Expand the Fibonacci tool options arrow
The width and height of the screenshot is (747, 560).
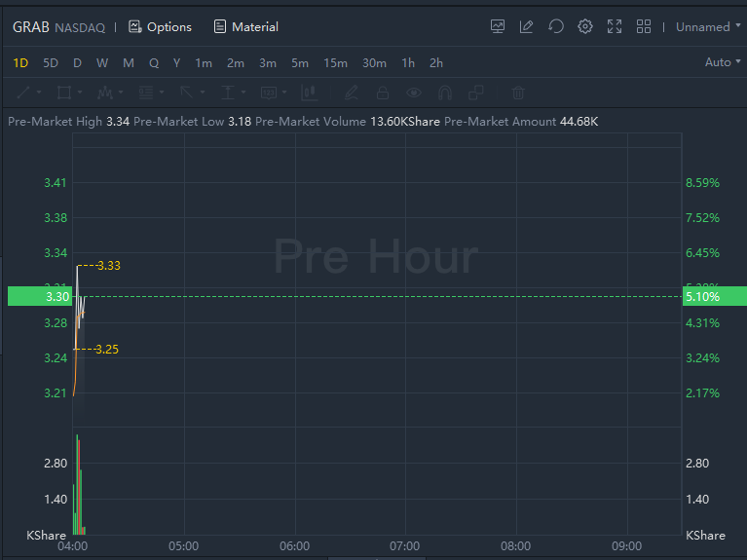162,92
